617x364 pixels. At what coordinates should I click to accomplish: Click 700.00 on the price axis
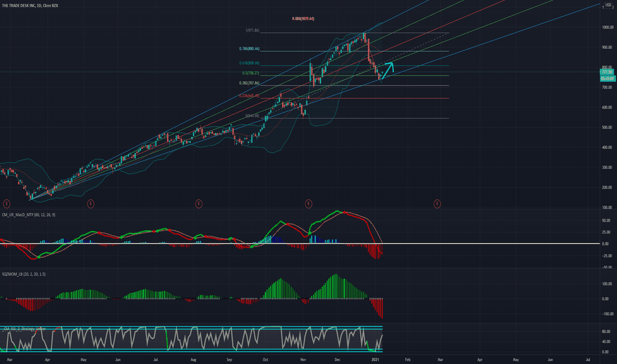(607, 87)
